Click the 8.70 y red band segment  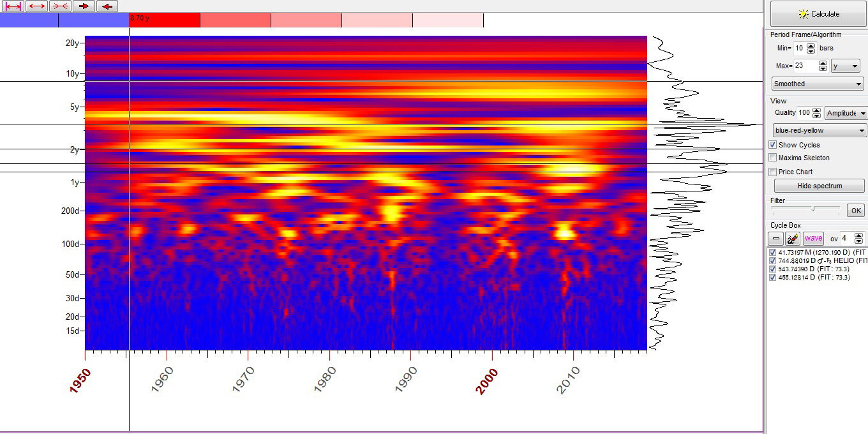click(x=164, y=20)
